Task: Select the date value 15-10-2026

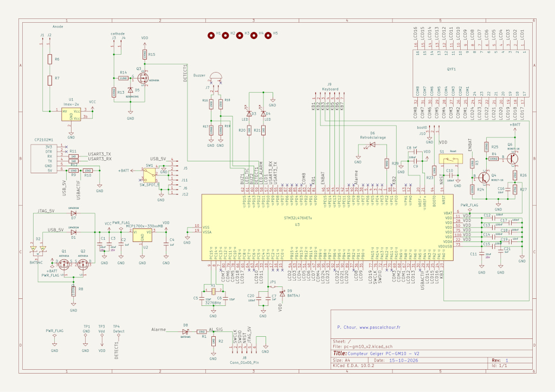Action: tap(403, 361)
